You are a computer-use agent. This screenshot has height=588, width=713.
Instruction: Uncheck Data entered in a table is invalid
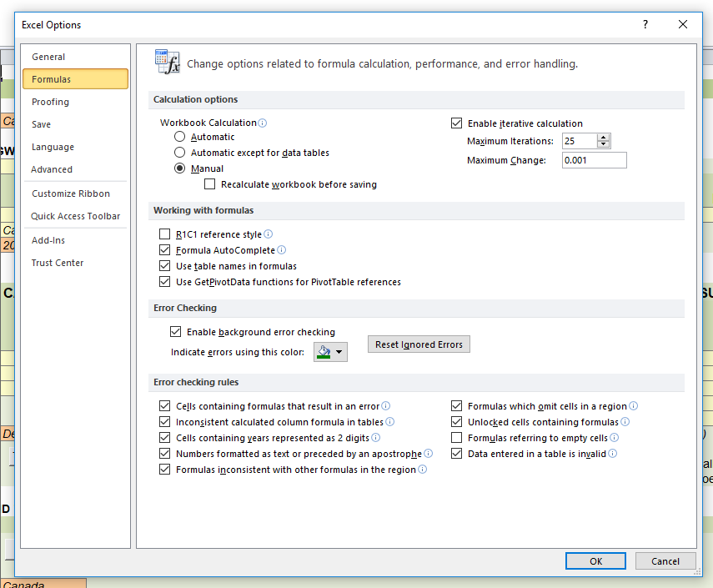(x=456, y=454)
